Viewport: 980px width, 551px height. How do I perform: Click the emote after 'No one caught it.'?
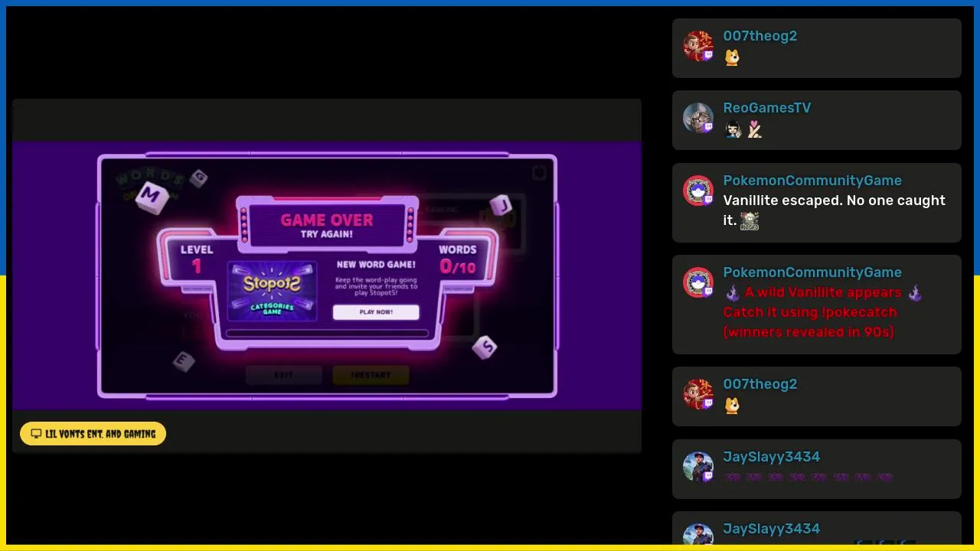(x=750, y=221)
